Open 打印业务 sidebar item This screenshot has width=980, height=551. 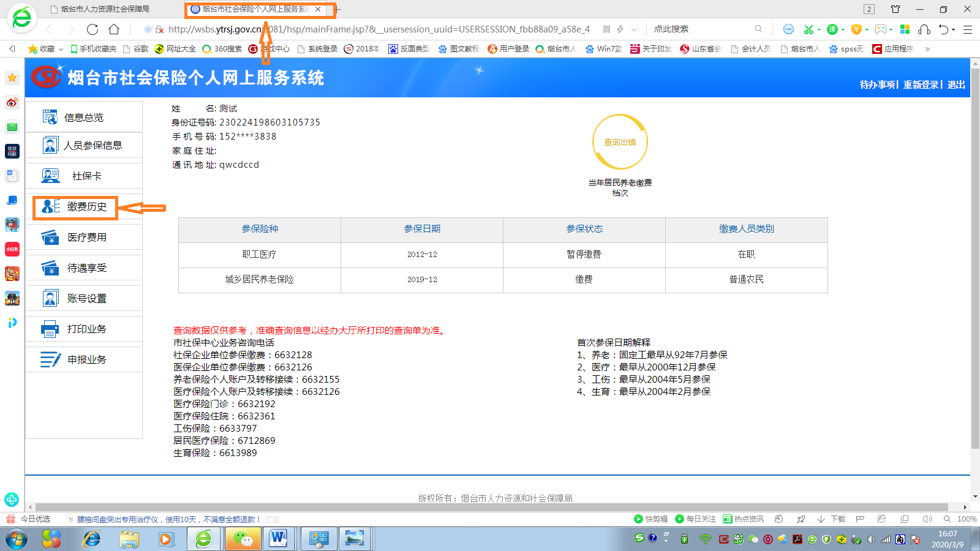pyautogui.click(x=84, y=329)
